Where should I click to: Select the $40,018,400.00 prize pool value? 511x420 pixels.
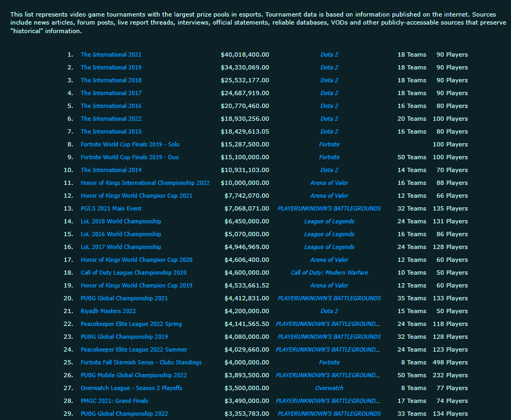point(245,55)
